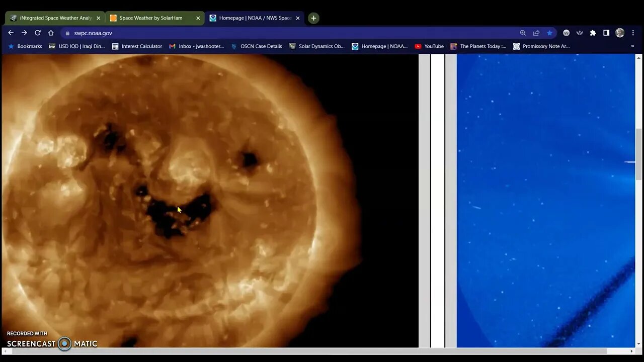Close the Space Weather by SolarHam tab
This screenshot has height=362, width=644.
198,18
